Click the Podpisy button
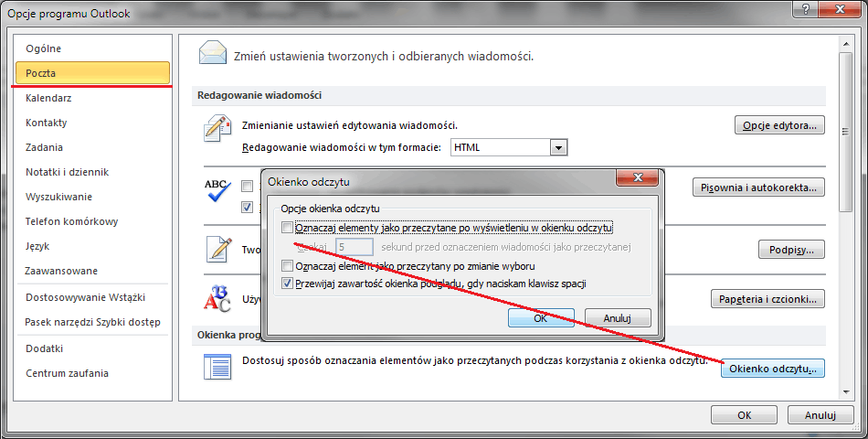 click(791, 250)
